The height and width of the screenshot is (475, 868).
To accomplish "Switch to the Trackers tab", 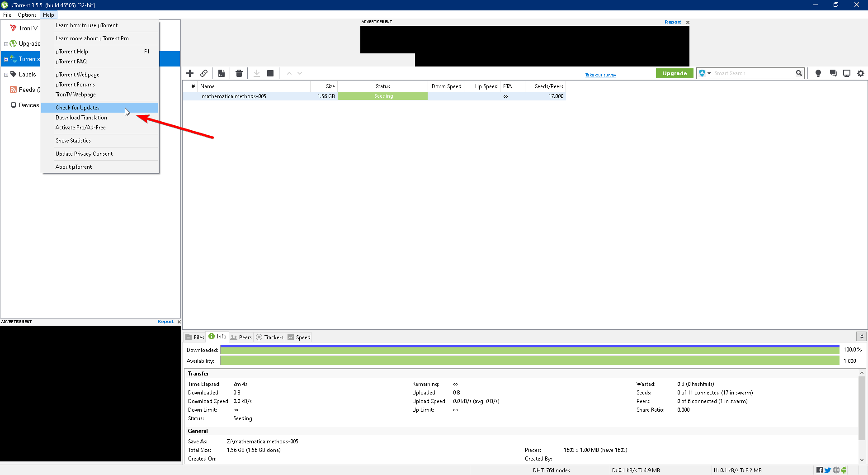I will pos(270,337).
